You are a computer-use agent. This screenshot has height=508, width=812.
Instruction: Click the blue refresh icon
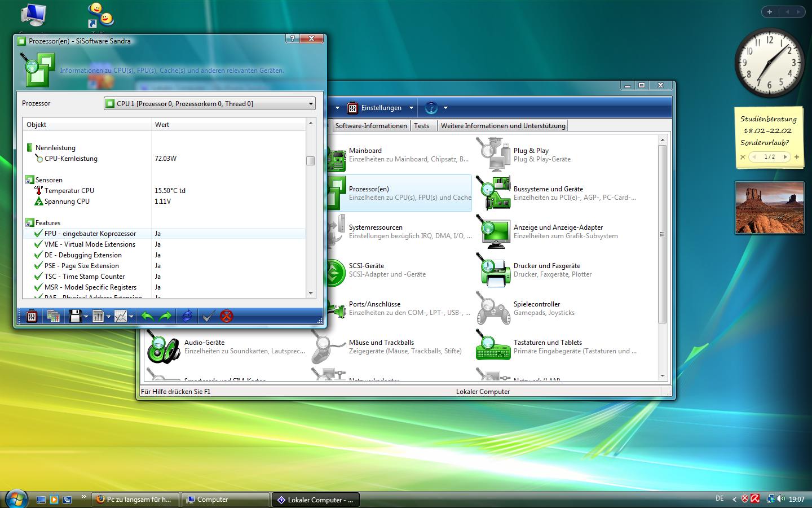coord(187,317)
